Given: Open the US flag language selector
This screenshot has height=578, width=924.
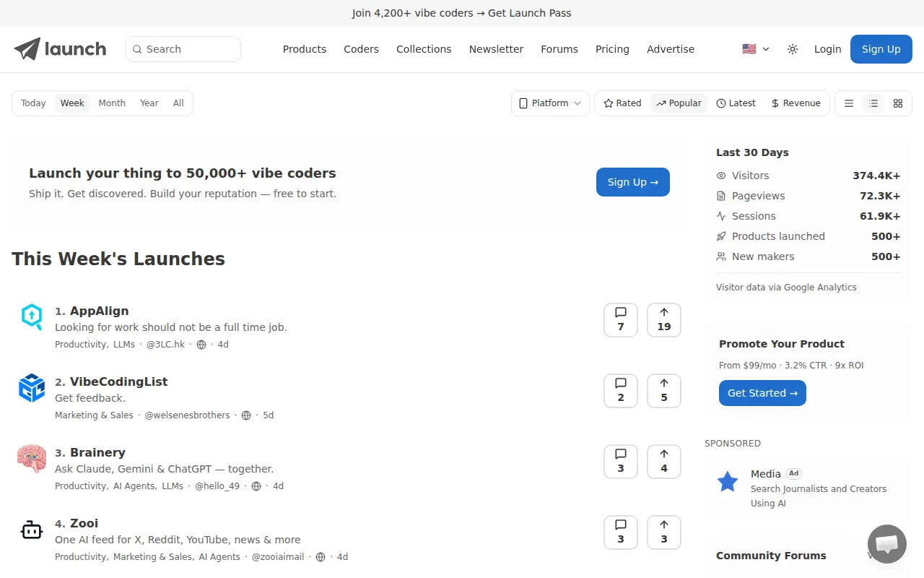Looking at the screenshot, I should (756, 49).
